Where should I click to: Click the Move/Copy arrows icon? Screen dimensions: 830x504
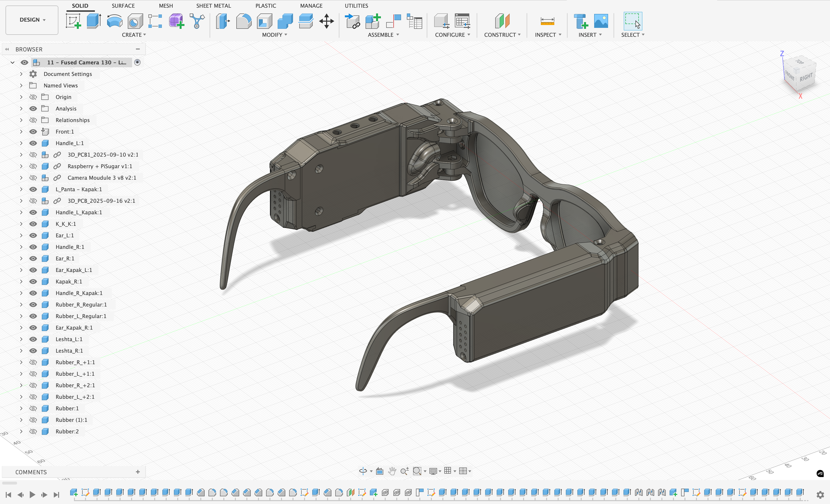[326, 21]
